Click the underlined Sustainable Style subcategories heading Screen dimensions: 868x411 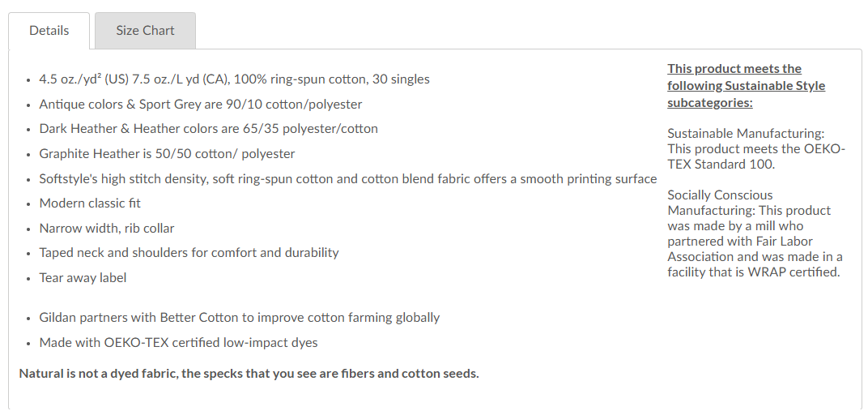pos(746,86)
